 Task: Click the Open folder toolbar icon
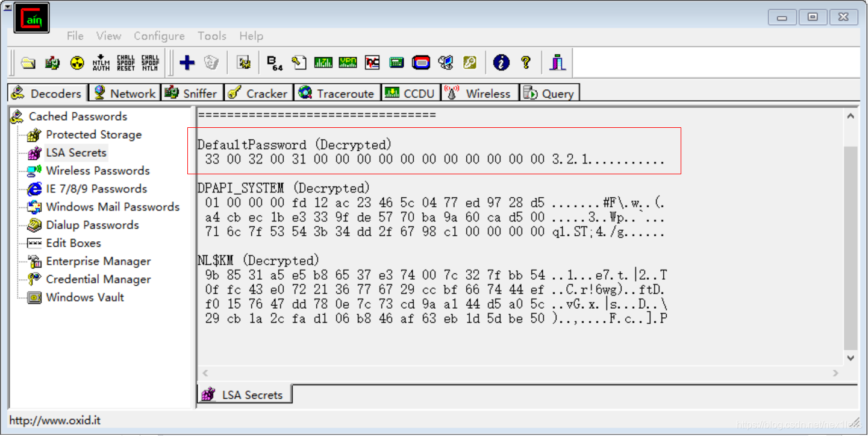(28, 62)
